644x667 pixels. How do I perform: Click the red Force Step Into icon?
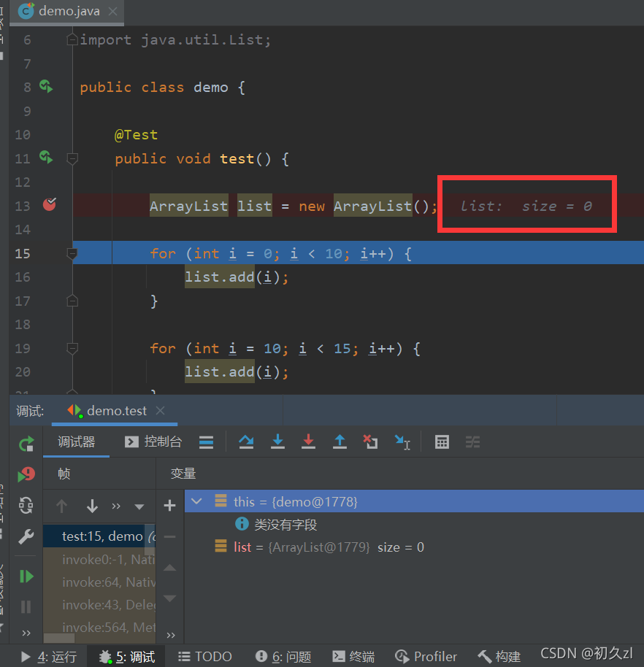coord(308,442)
